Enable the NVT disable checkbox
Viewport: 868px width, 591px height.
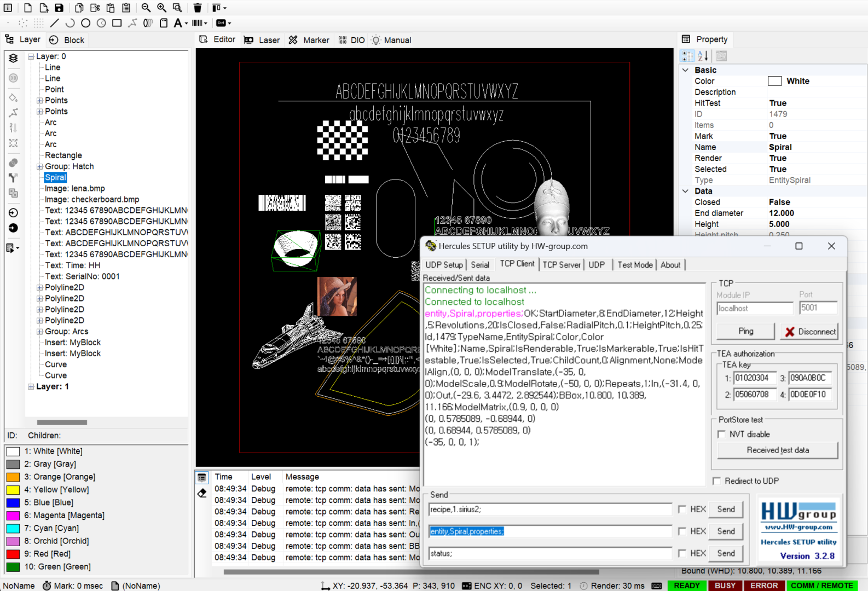point(721,434)
